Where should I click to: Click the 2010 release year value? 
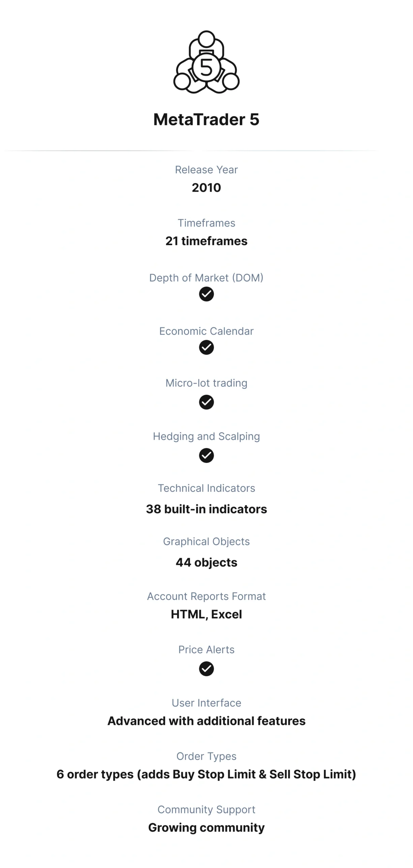tap(206, 188)
